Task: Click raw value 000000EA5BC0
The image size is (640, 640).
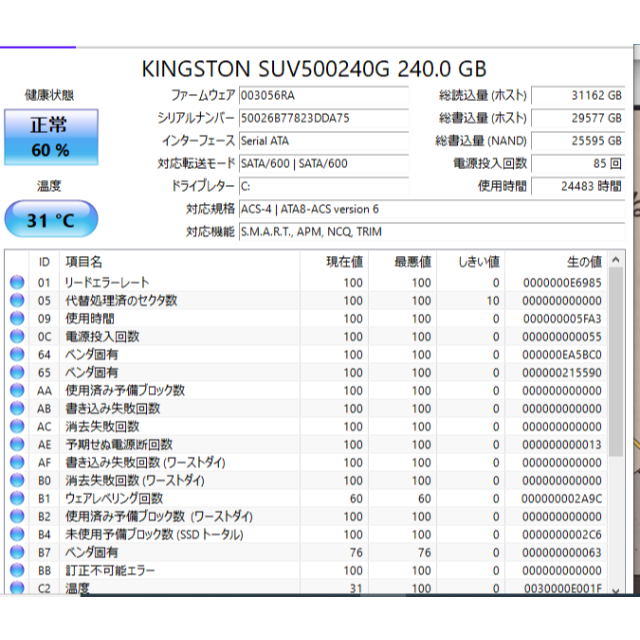Action: point(562,355)
